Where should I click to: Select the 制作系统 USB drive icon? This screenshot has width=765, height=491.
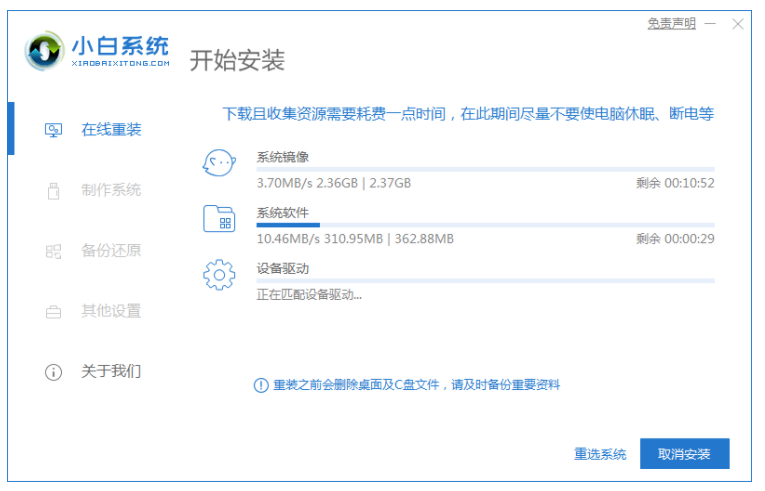(54, 191)
